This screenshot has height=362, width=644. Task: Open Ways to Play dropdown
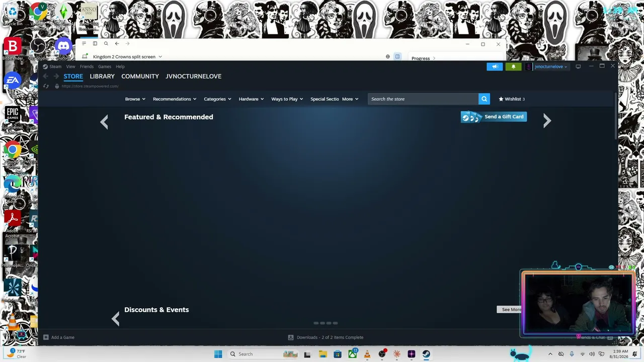[287, 99]
